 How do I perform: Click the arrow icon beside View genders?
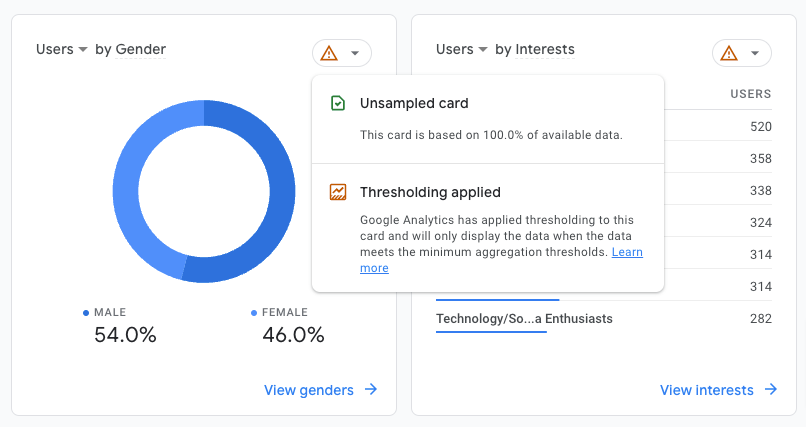tap(371, 390)
